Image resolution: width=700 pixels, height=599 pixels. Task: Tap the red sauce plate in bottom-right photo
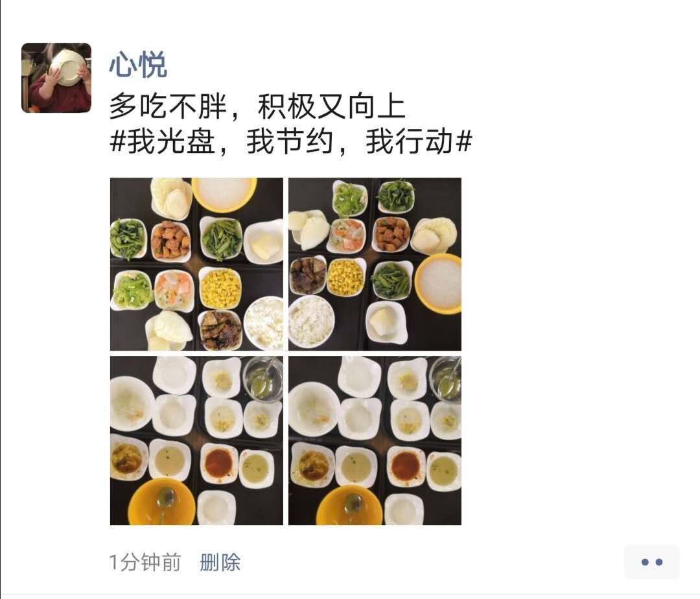coord(406,465)
